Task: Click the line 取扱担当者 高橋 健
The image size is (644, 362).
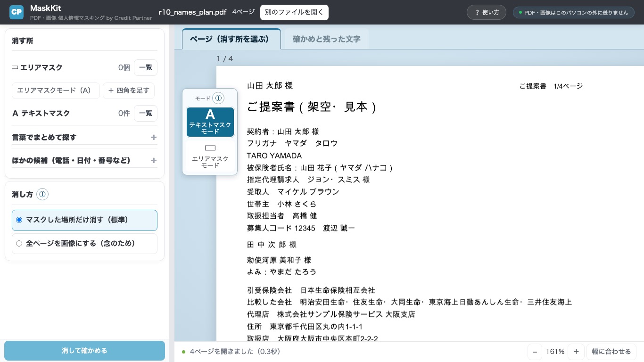Action: (x=282, y=216)
